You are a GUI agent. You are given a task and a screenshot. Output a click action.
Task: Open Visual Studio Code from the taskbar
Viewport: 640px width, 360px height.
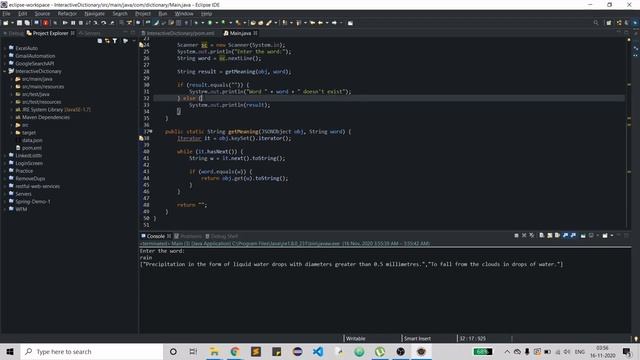pos(318,351)
